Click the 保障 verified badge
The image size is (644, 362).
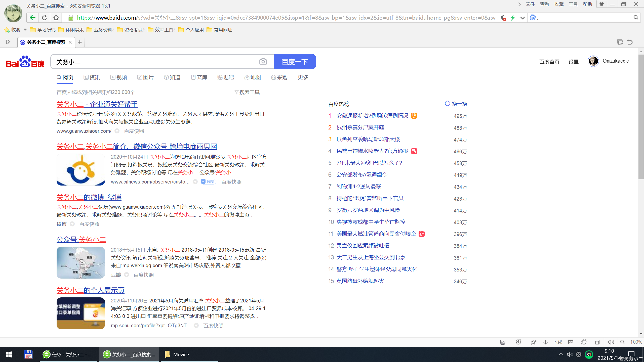point(208,182)
